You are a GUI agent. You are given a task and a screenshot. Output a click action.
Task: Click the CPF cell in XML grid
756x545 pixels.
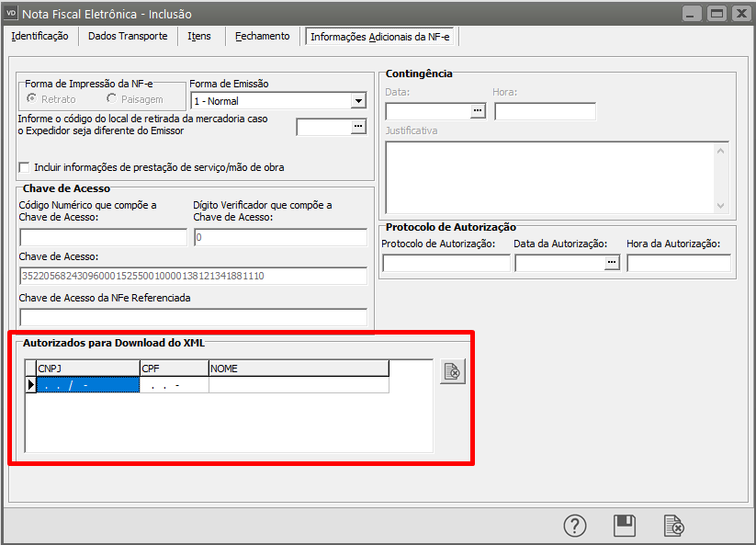(174, 385)
